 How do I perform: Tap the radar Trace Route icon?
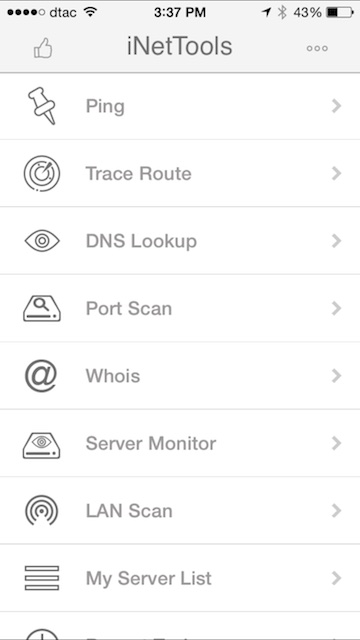tap(42, 173)
